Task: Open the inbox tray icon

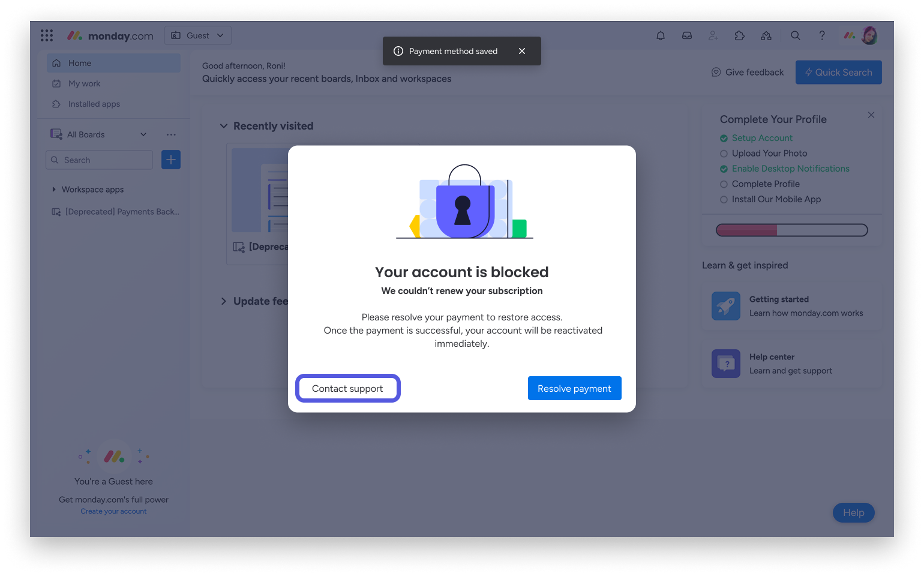Action: 687,36
